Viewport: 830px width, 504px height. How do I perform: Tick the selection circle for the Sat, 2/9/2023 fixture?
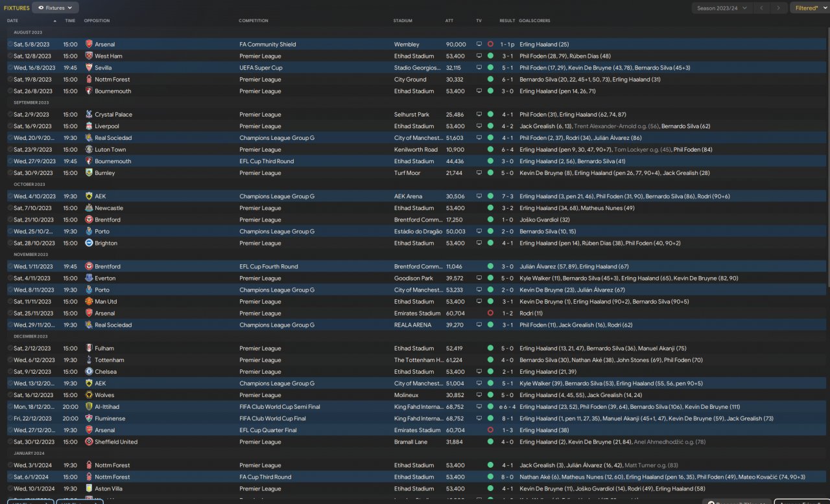tap(10, 115)
